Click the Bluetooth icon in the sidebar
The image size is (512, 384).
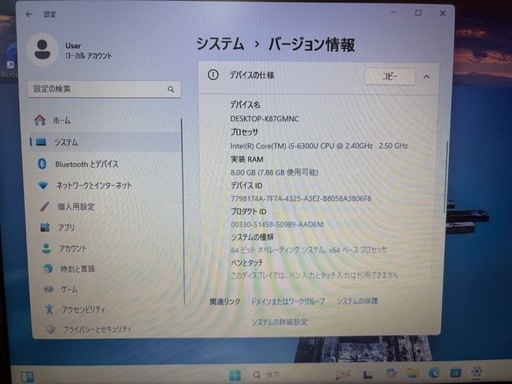coord(42,164)
